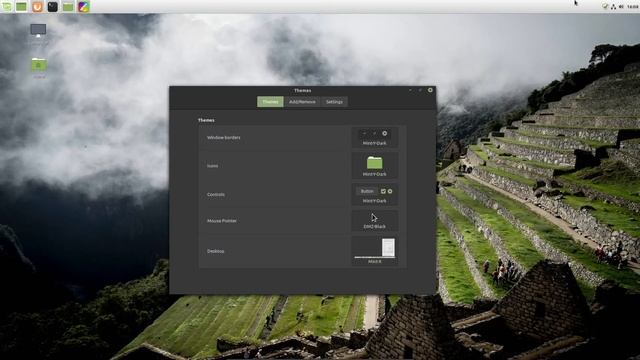
Task: Click the Themes window title bar text
Action: [302, 90]
